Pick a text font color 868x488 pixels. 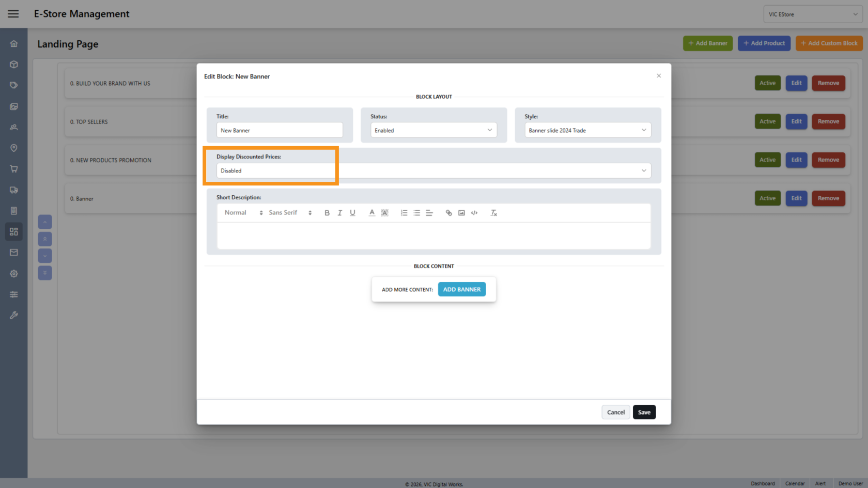[x=371, y=213]
